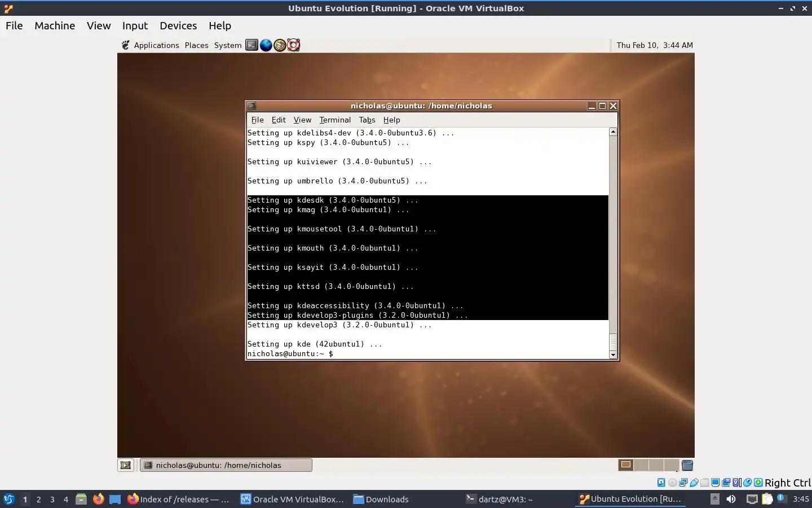Click the network adapters status icon
812x508 pixels.
[x=683, y=483]
